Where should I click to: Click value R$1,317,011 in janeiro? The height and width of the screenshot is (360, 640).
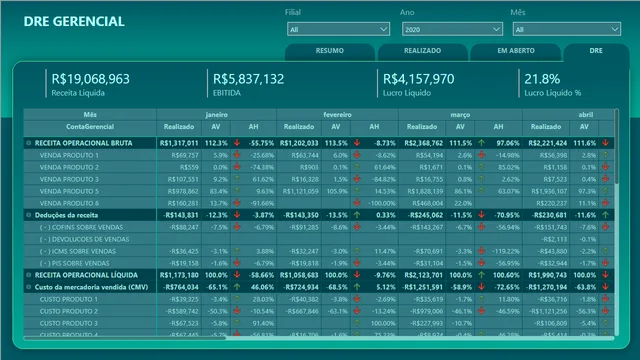click(179, 143)
